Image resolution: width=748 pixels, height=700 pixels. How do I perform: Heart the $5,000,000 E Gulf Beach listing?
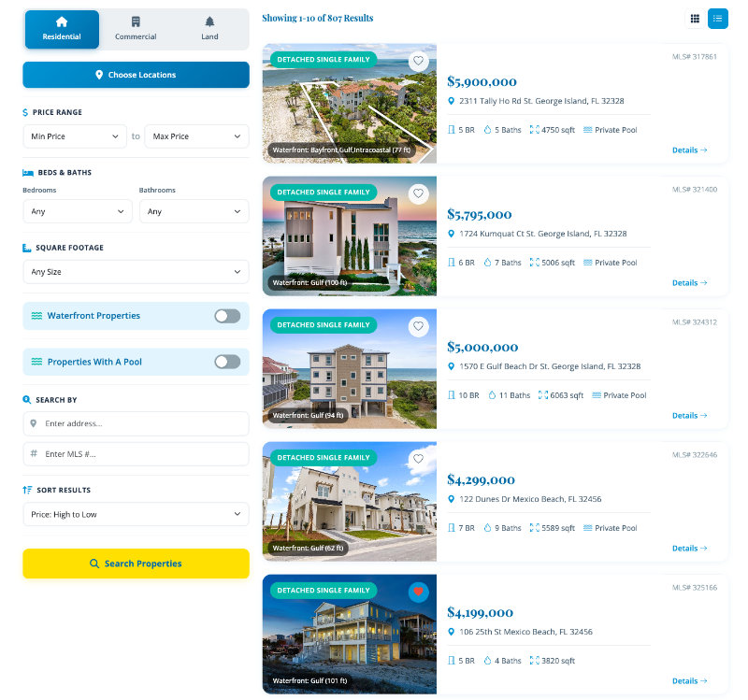coord(419,326)
